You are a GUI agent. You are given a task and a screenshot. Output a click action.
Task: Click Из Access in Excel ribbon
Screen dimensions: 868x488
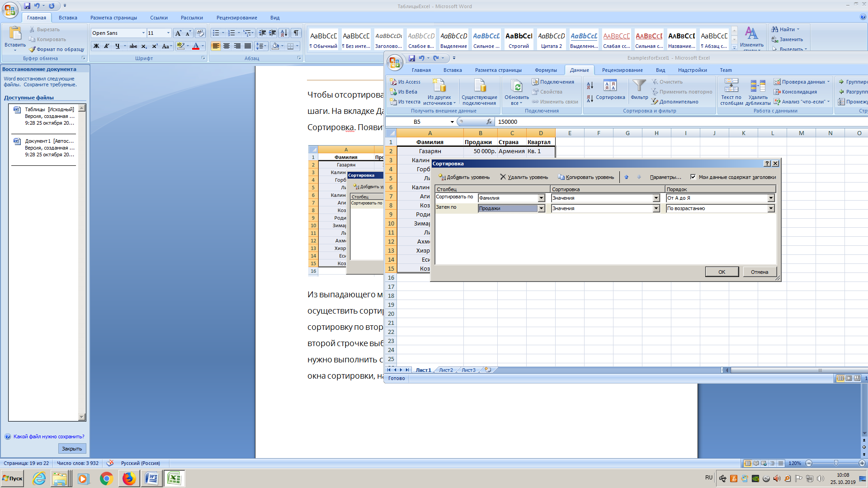tap(405, 82)
